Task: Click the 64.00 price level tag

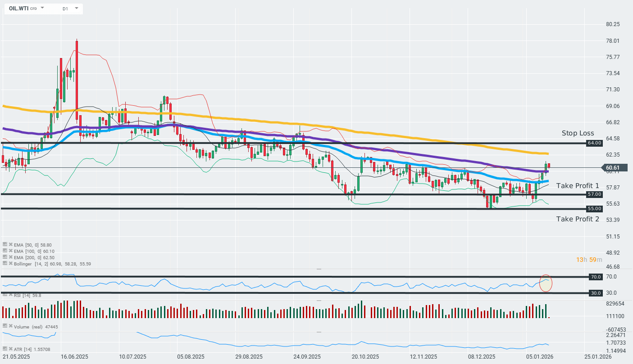Action: pyautogui.click(x=595, y=143)
